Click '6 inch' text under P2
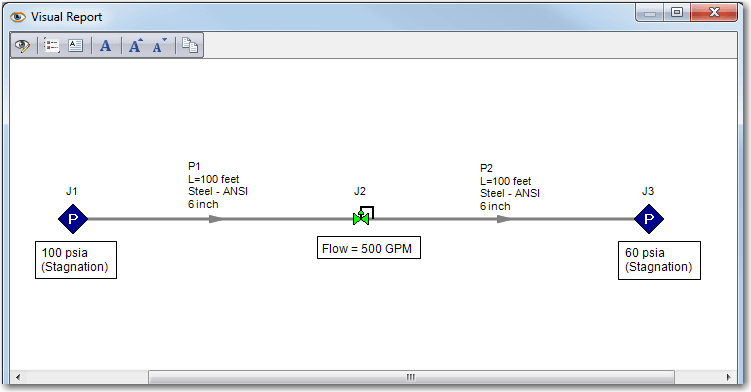 click(x=495, y=206)
